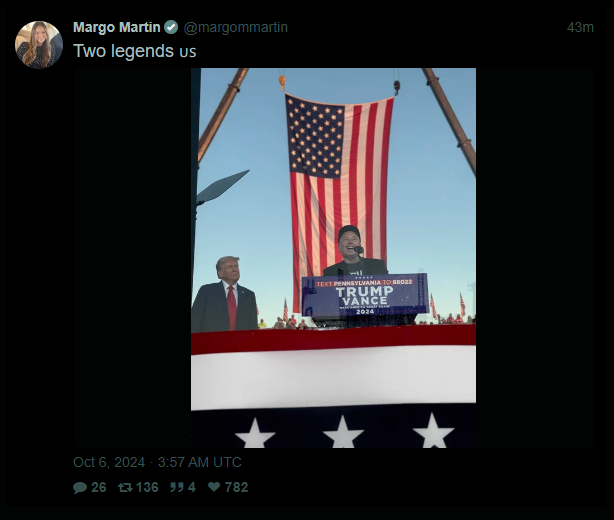Like the tweet with the heart icon
The width and height of the screenshot is (614, 520).
(x=214, y=487)
